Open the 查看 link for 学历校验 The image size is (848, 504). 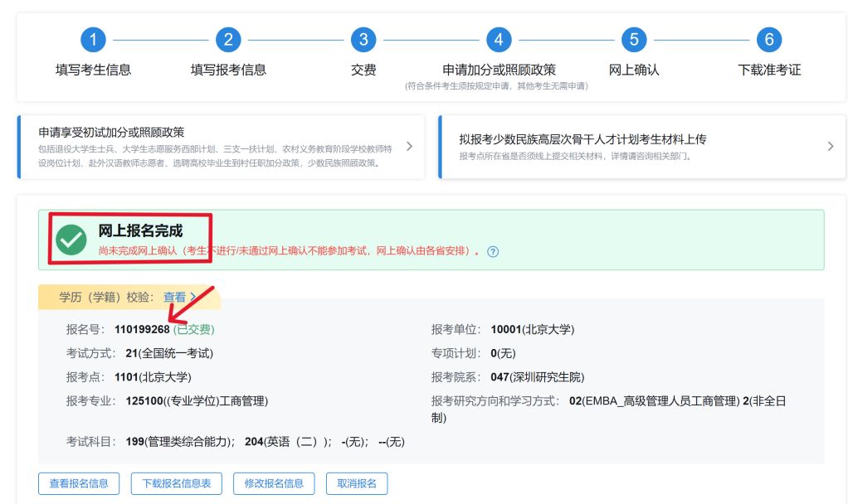pyautogui.click(x=175, y=297)
